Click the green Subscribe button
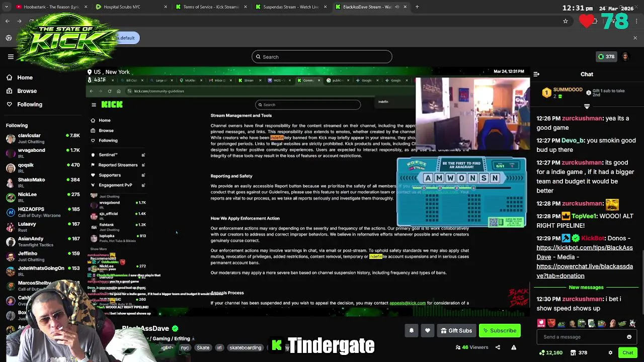The image size is (644, 362). pos(499,330)
